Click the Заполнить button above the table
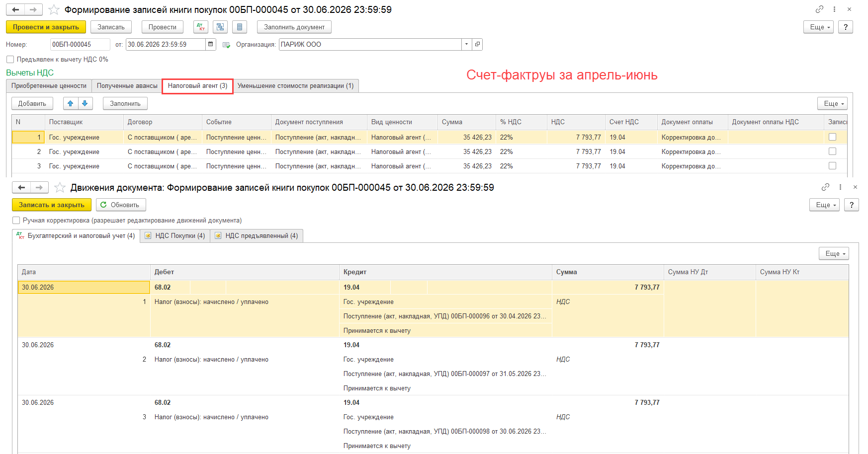This screenshot has height=454, width=868. [x=125, y=103]
